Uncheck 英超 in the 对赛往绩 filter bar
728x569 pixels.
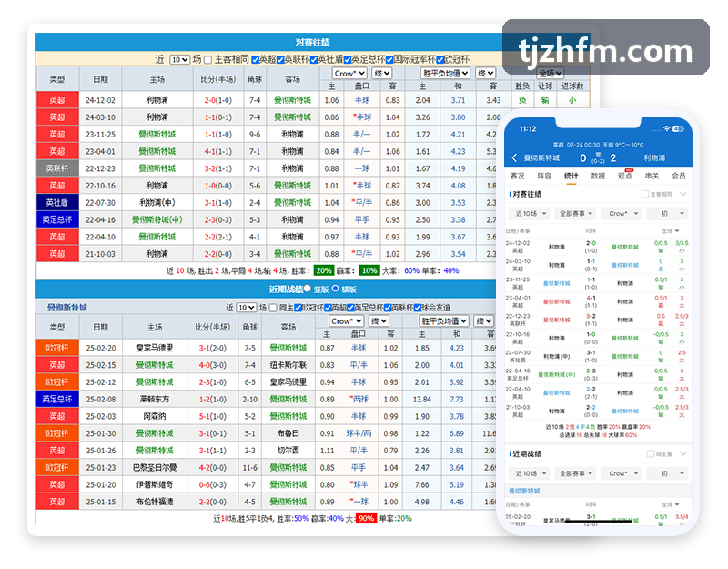[x=255, y=60]
